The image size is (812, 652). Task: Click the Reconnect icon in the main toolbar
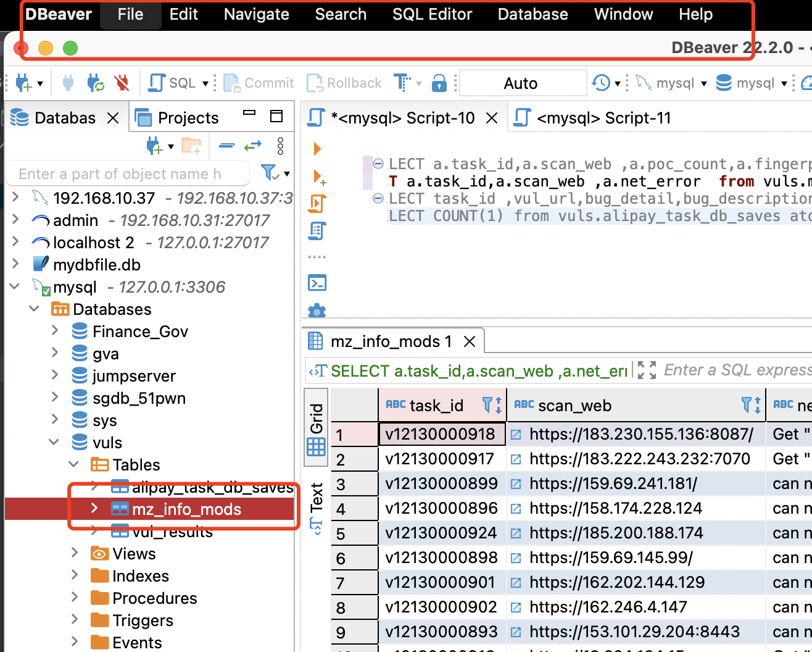click(96, 83)
